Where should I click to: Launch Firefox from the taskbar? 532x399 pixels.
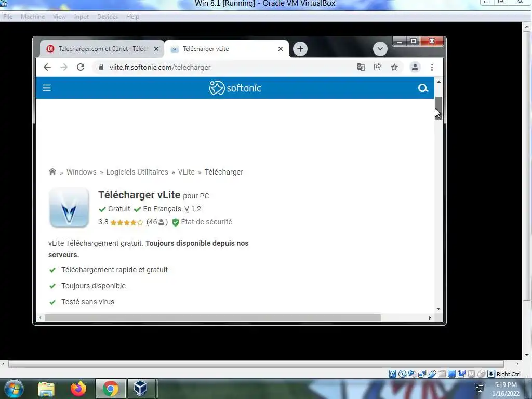[x=79, y=389]
